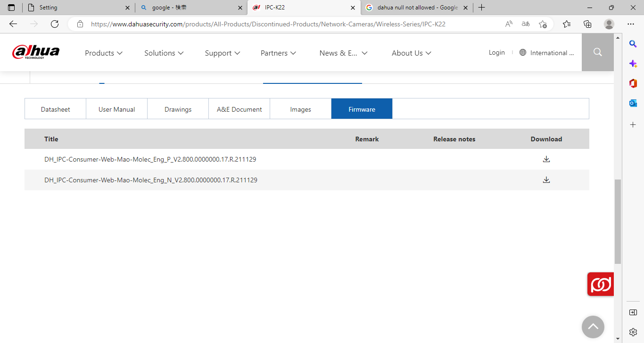Open the tab actions menu icon
This screenshot has width=644, height=343.
[x=11, y=8]
